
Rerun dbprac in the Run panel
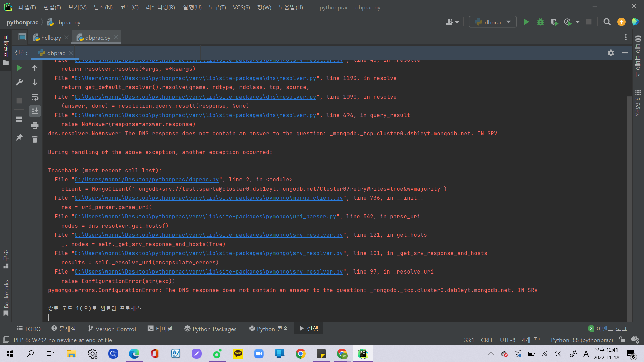pyautogui.click(x=19, y=68)
